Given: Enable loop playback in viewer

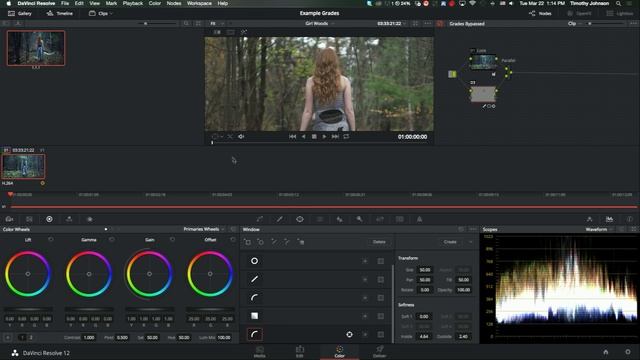Looking at the screenshot, I should point(346,137).
